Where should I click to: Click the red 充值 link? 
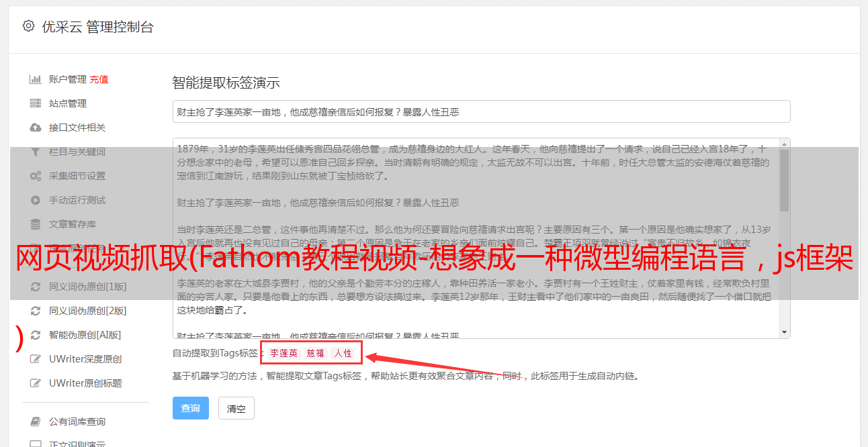99,79
